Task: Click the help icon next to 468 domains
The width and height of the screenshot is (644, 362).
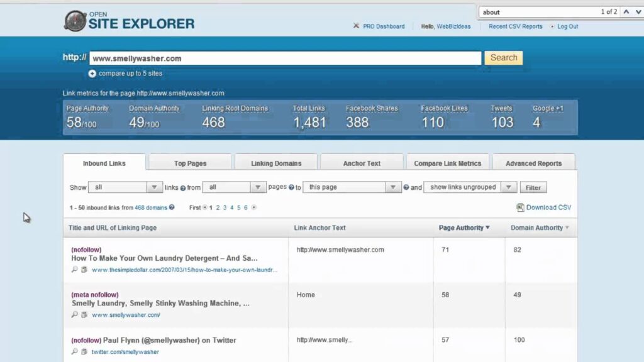Action: [x=172, y=207]
